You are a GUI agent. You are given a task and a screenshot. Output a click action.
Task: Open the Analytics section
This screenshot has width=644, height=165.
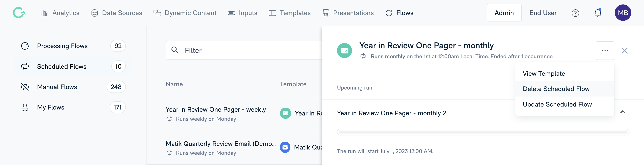click(60, 13)
